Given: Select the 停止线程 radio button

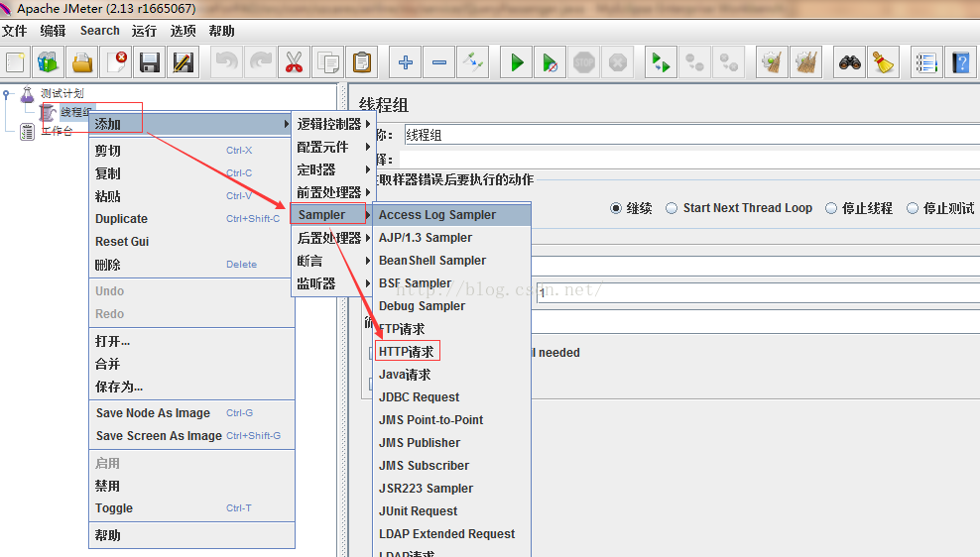Looking at the screenshot, I should pyautogui.click(x=830, y=208).
